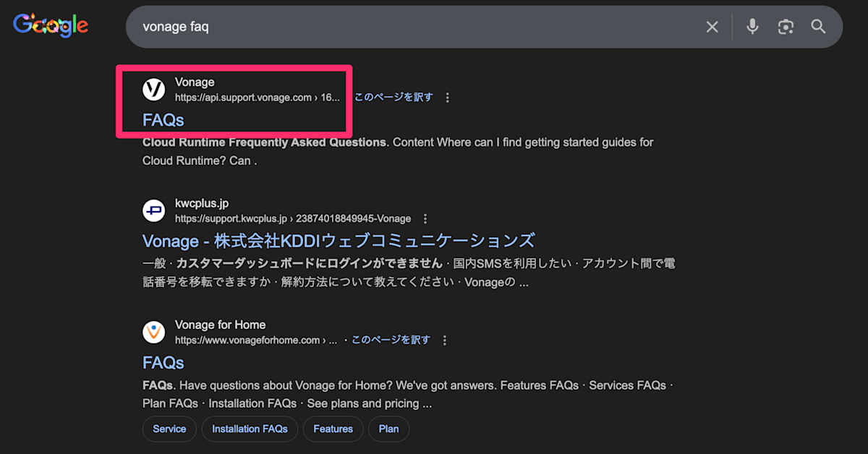Open the options menu for the kwcplus.jp result

(425, 218)
